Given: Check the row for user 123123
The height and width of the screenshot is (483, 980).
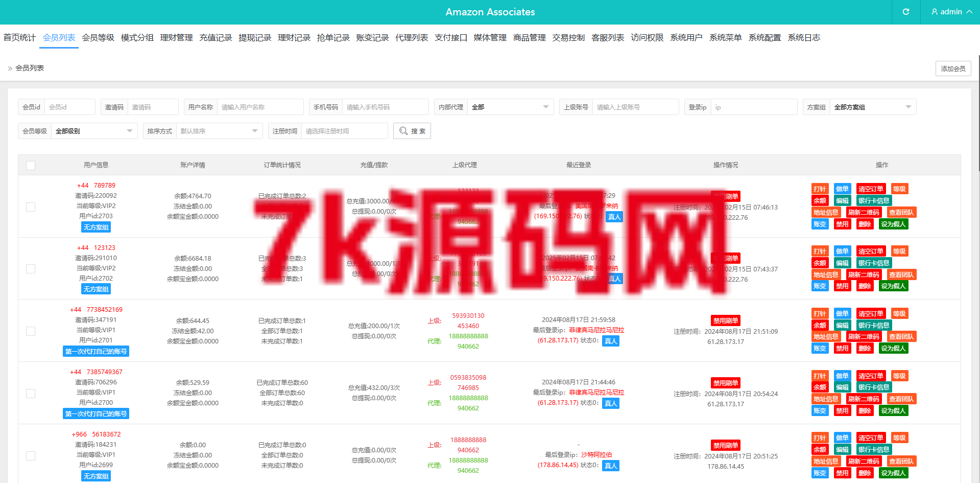Looking at the screenshot, I should (31, 269).
